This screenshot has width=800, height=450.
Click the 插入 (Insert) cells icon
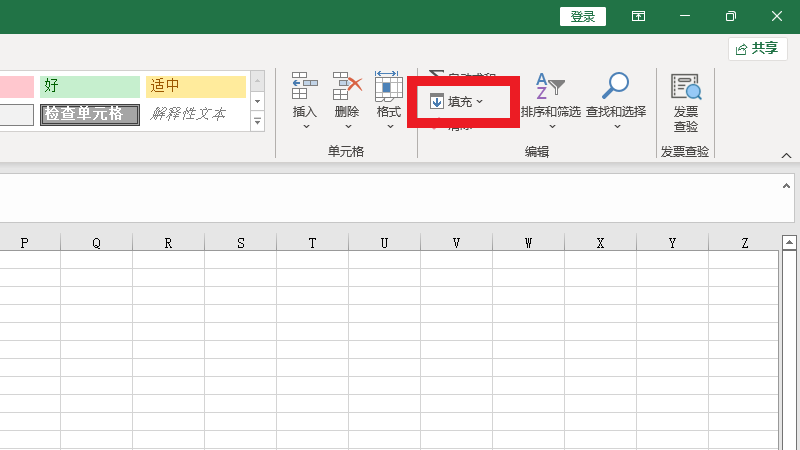pyautogui.click(x=304, y=87)
